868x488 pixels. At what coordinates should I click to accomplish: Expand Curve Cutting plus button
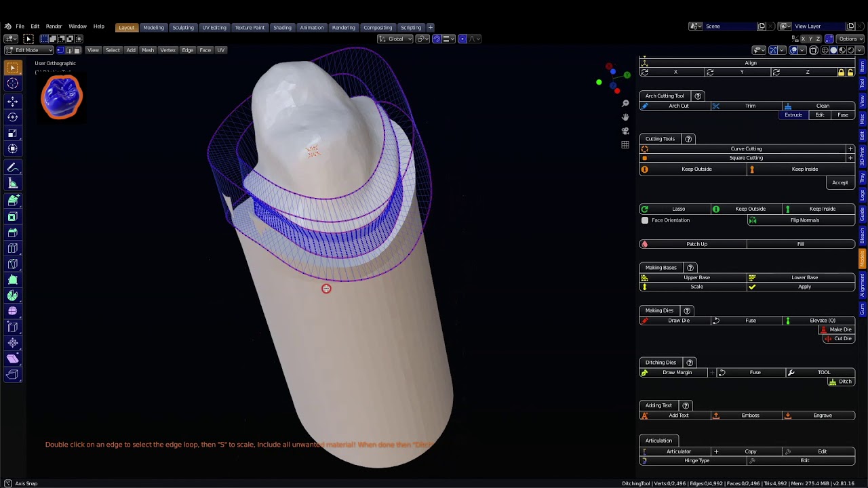[850, 148]
